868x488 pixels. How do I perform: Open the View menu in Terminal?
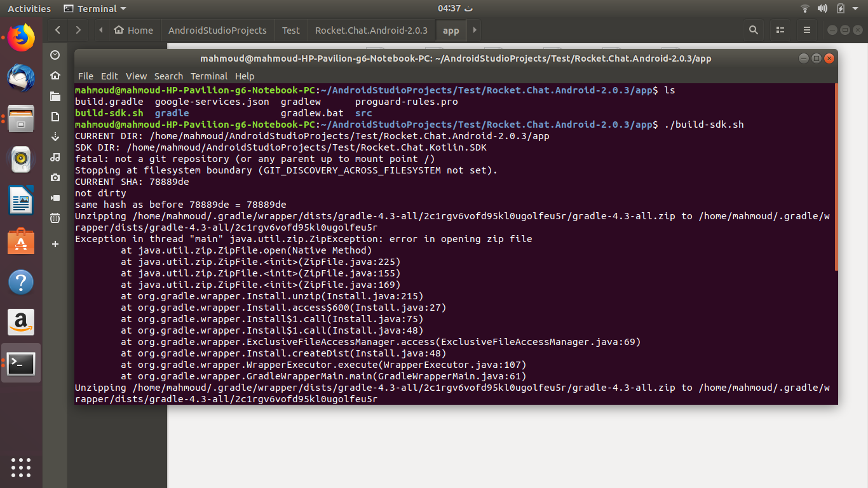click(x=136, y=76)
